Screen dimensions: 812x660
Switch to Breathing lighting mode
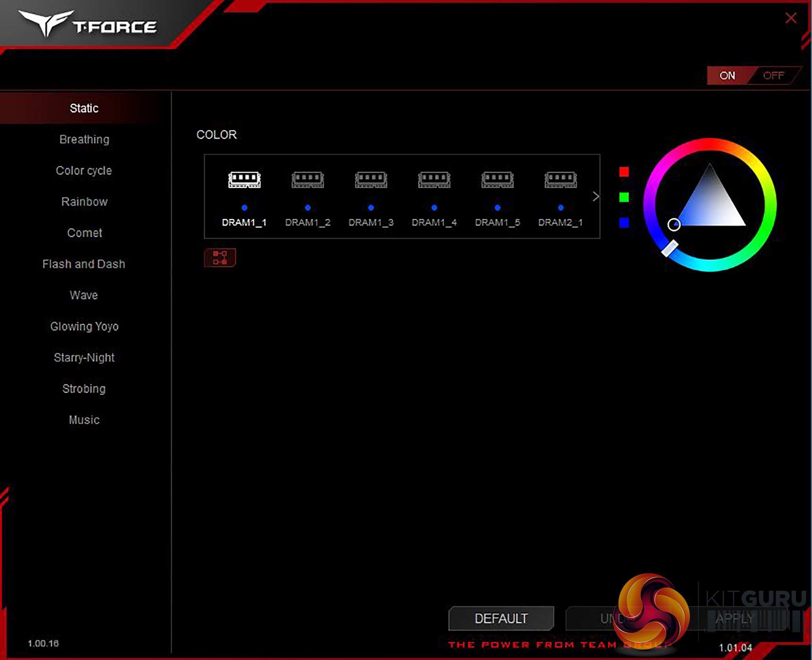(x=84, y=140)
